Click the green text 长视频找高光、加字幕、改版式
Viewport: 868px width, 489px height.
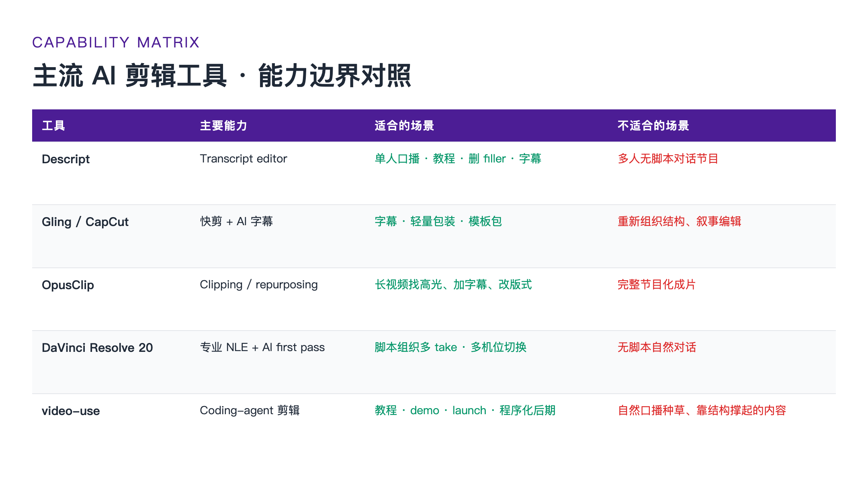pos(453,284)
